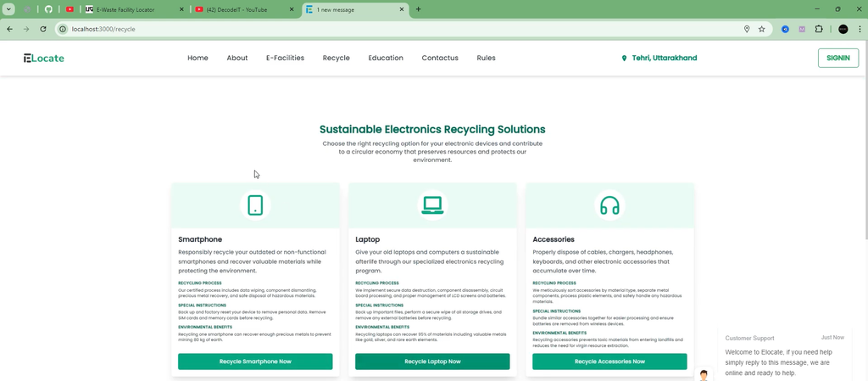View site information for localhost
Image resolution: width=868 pixels, height=381 pixels.
tap(63, 29)
